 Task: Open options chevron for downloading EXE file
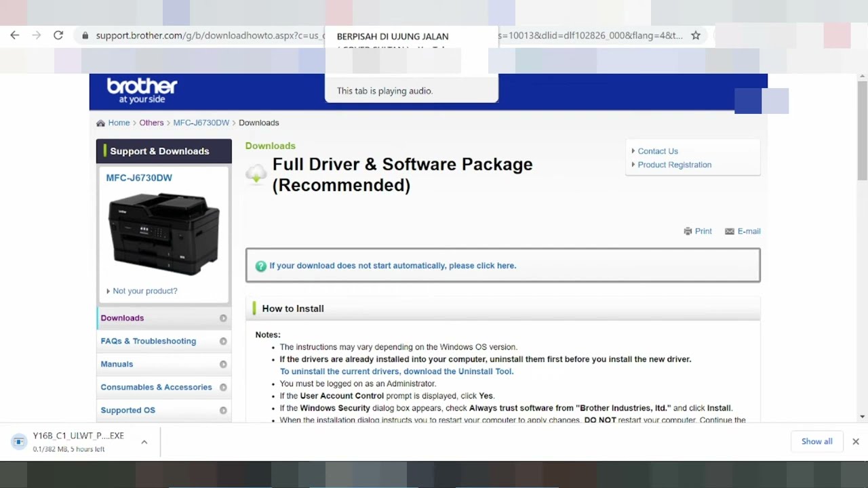[x=144, y=442]
